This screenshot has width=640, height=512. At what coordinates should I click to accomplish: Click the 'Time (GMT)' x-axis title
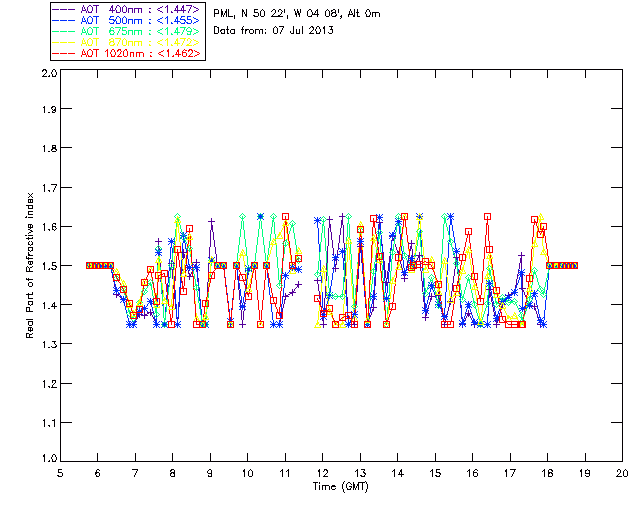pyautogui.click(x=340, y=487)
